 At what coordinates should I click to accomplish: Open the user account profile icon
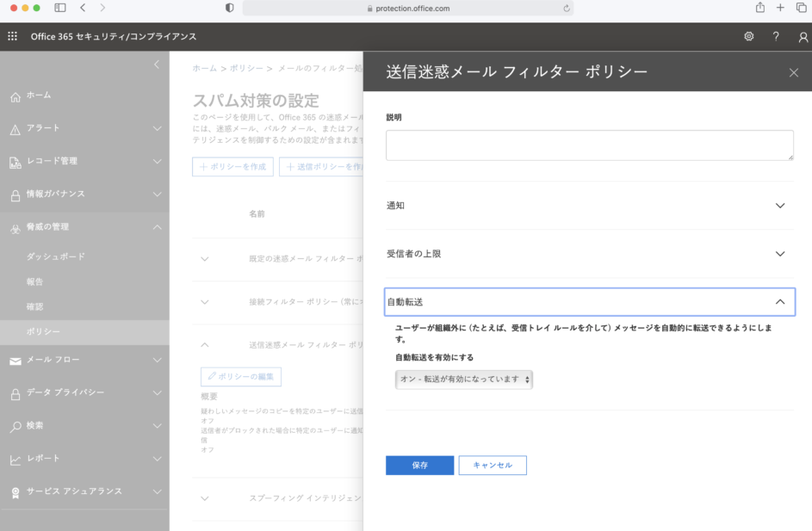click(x=803, y=36)
